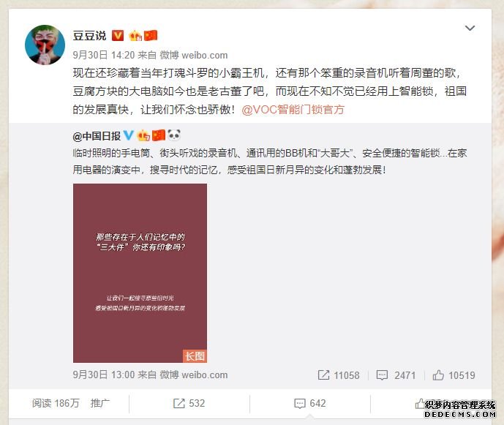Open the @VOC智能门锁官方 mention

pyautogui.click(x=293, y=110)
